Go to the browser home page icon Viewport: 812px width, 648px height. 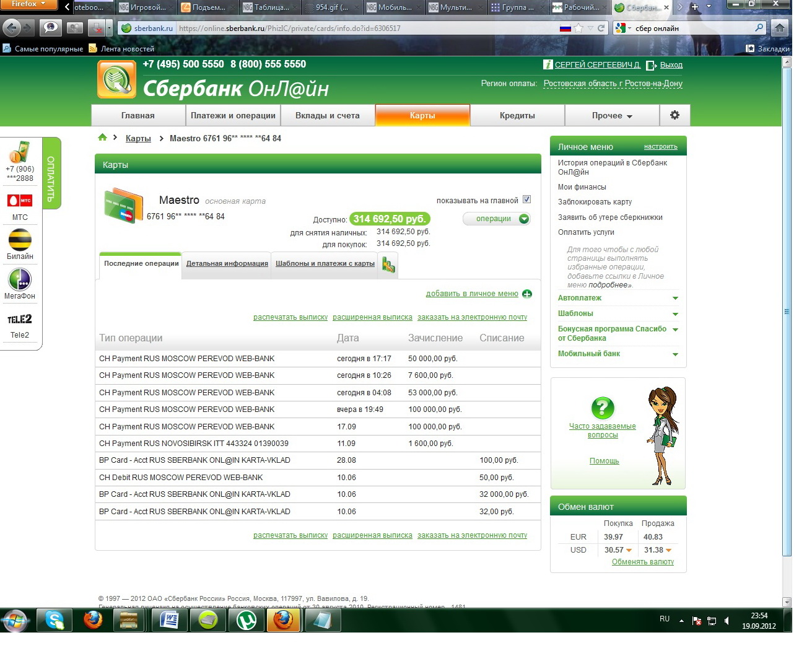click(x=780, y=28)
